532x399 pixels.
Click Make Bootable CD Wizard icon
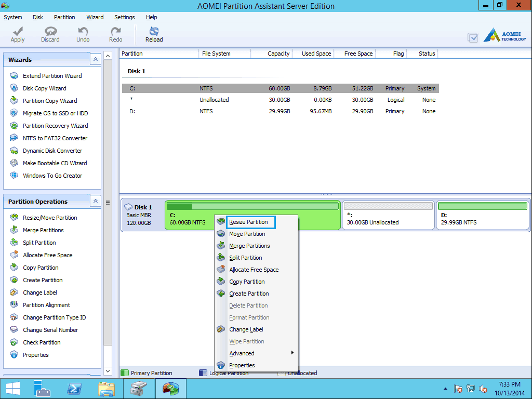coord(14,163)
